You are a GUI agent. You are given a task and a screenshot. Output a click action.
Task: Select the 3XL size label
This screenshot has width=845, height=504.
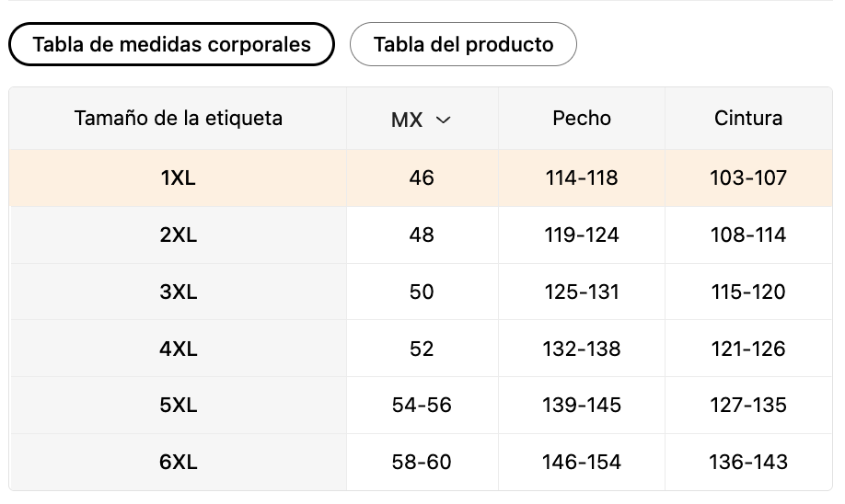pos(178,292)
